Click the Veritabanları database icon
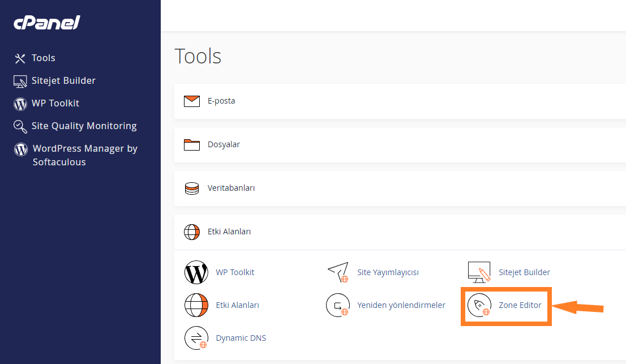Viewport: 626px width, 364px height. [192, 189]
